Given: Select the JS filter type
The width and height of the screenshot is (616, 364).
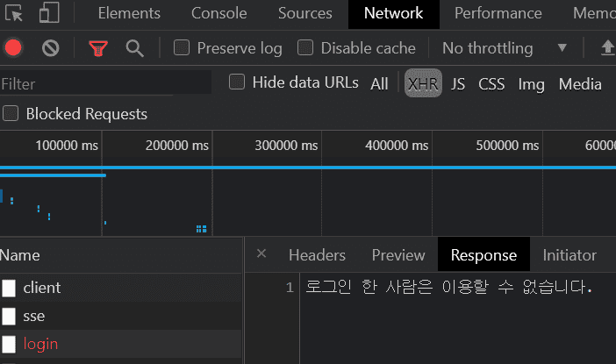Looking at the screenshot, I should (458, 84).
